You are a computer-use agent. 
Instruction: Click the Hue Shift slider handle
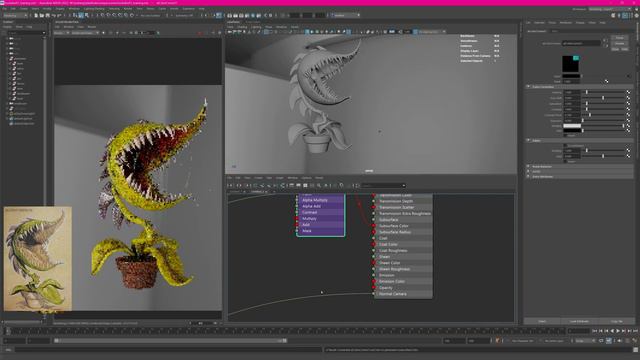click(x=603, y=98)
